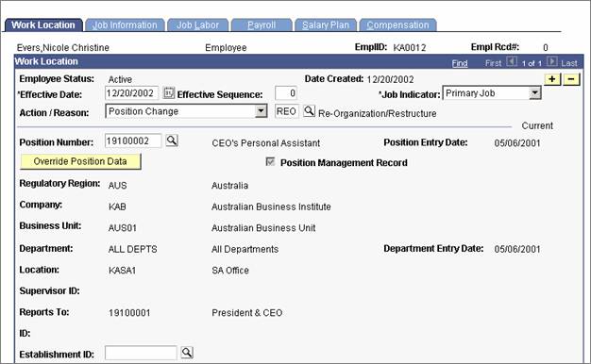The width and height of the screenshot is (591, 364).
Task: Click the Australian Business Unit text
Action: pos(263,227)
